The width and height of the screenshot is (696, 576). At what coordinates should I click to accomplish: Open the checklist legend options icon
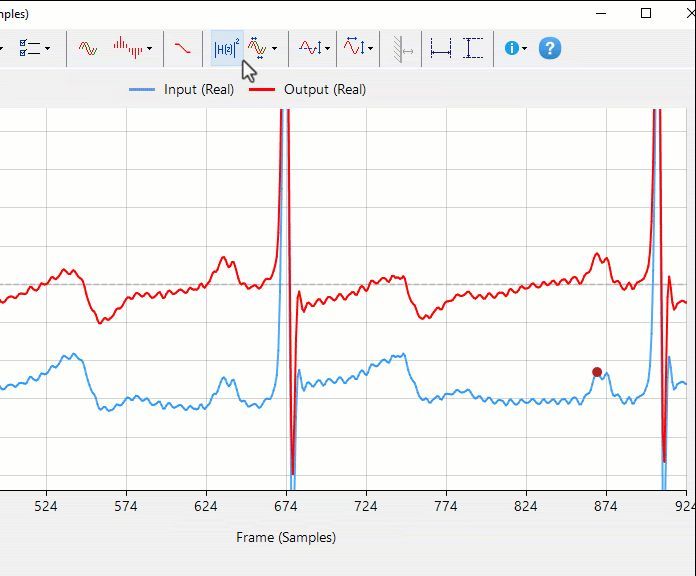click(30, 48)
